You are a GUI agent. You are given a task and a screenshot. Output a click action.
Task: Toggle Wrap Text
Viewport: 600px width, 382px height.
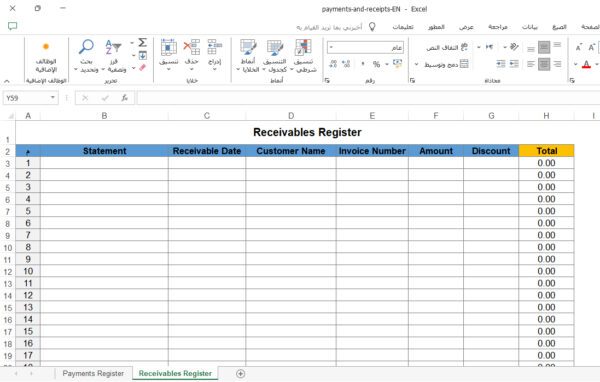(x=447, y=47)
